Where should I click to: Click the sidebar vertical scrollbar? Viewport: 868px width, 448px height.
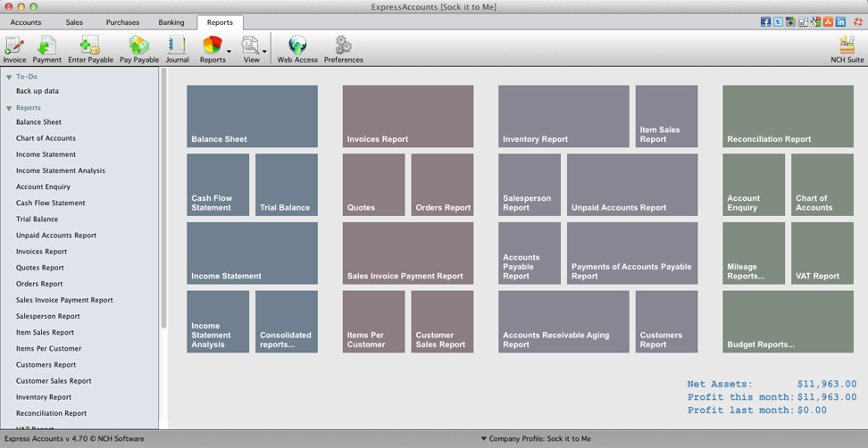point(163,199)
